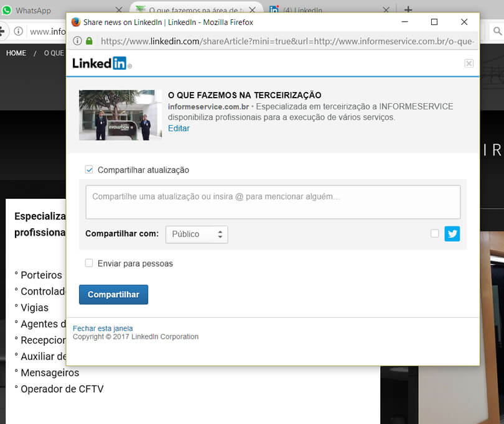Click the 'Copyright © 2017 LinkedIn Corporation' text
The image size is (504, 424).
(x=136, y=336)
